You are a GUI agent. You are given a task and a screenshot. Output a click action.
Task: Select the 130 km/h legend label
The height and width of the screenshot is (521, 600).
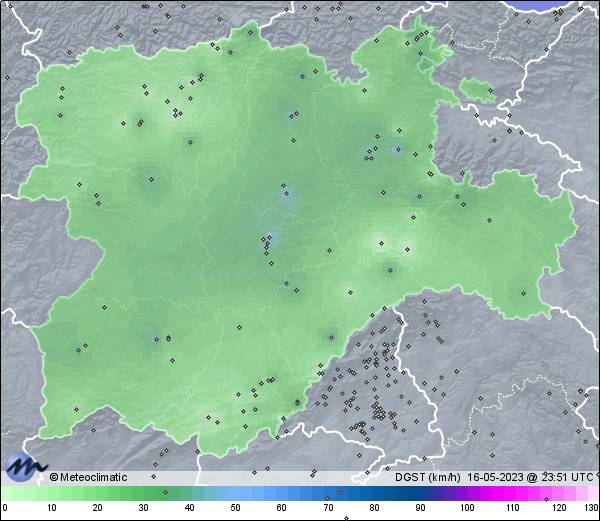pyautogui.click(x=591, y=508)
